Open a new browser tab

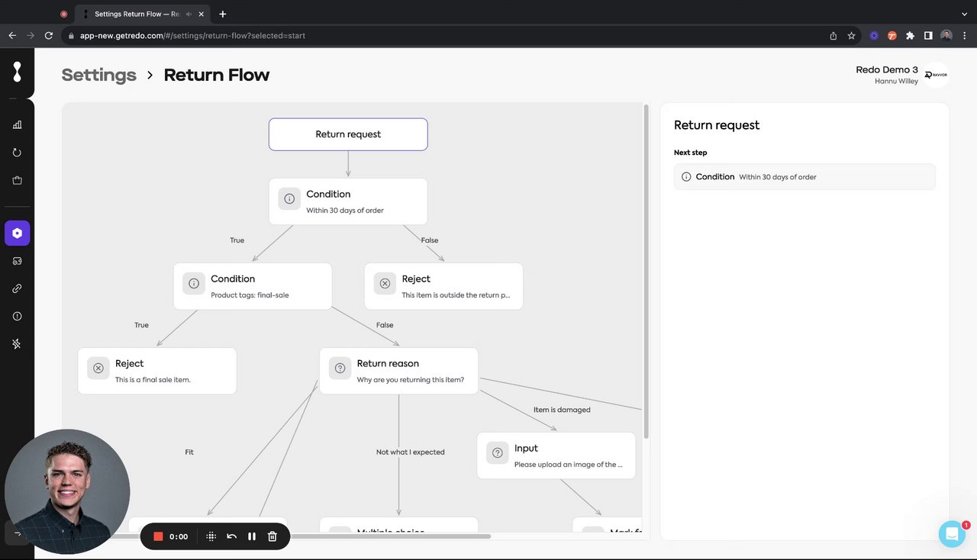223,14
